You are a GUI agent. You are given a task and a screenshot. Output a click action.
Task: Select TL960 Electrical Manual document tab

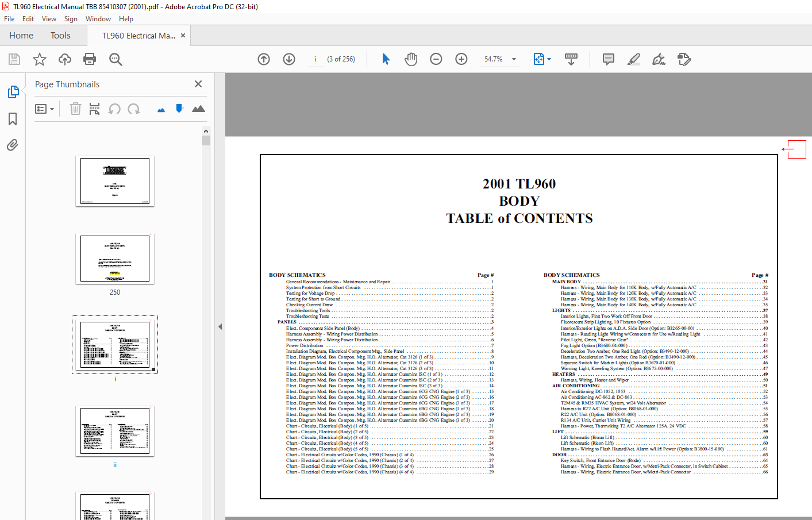[x=138, y=36]
